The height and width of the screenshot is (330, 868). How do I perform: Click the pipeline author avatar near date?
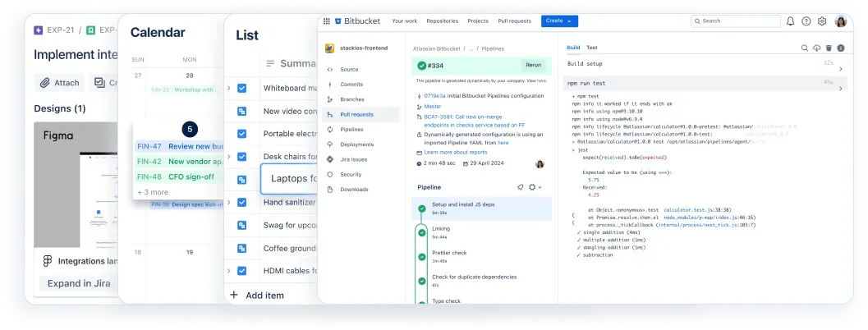(540, 164)
